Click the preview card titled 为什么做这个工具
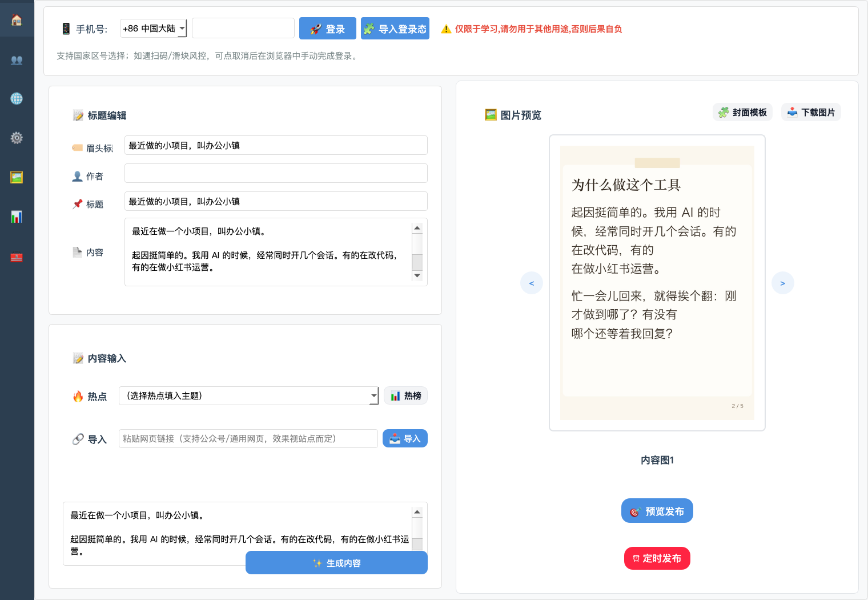The width and height of the screenshot is (868, 600). click(657, 283)
